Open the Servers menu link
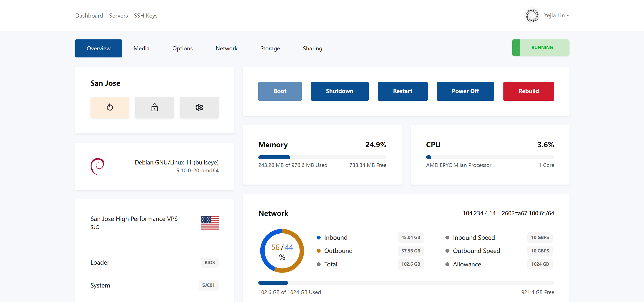Viewport: 644px width, 302px height. click(118, 16)
